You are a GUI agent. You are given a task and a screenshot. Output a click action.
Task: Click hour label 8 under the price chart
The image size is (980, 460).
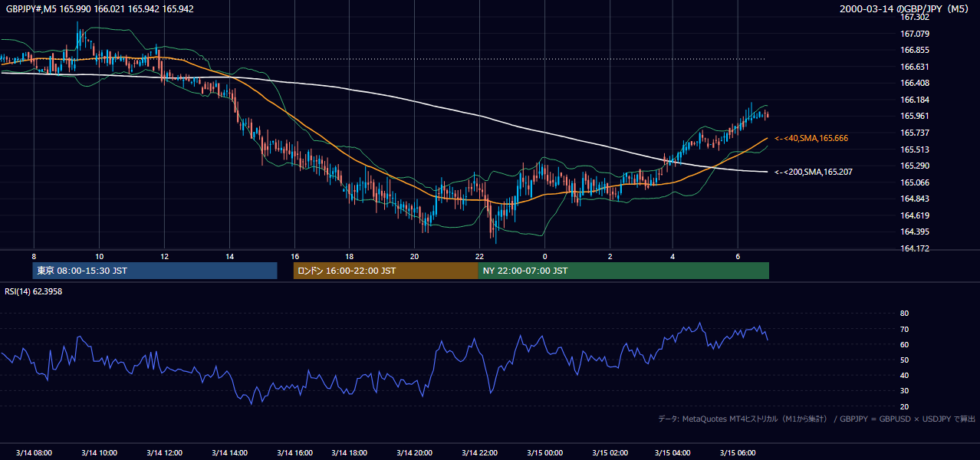coord(34,256)
